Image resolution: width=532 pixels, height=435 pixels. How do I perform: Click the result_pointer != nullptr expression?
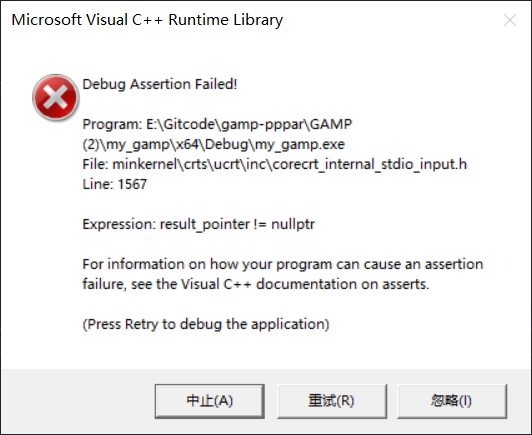coord(237,224)
